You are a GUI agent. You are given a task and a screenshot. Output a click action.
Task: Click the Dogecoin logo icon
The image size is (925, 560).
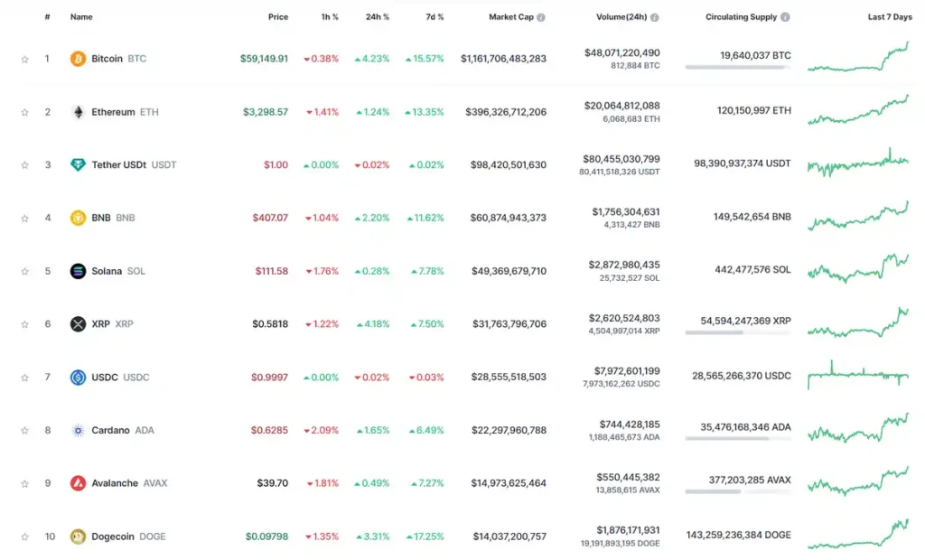79,537
